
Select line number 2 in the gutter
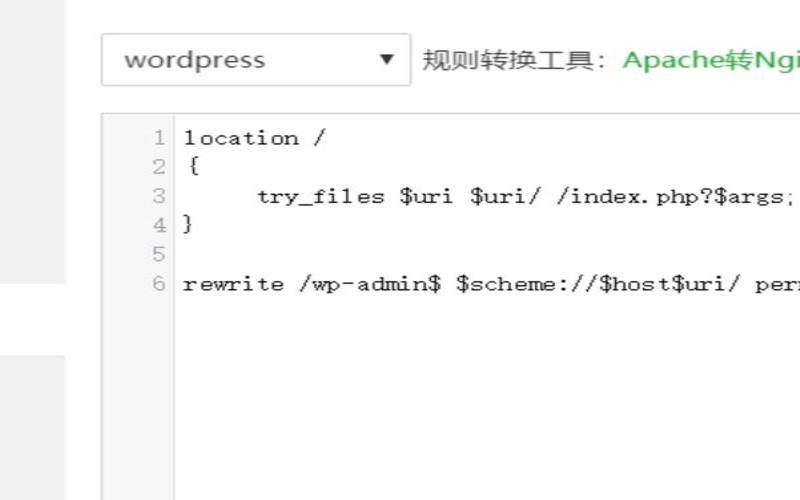pos(159,167)
